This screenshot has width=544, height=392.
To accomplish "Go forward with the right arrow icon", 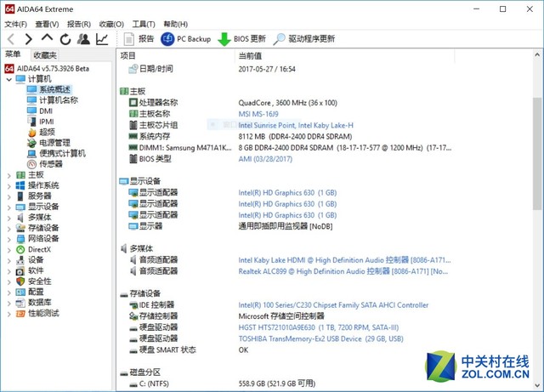I will 29,39.
